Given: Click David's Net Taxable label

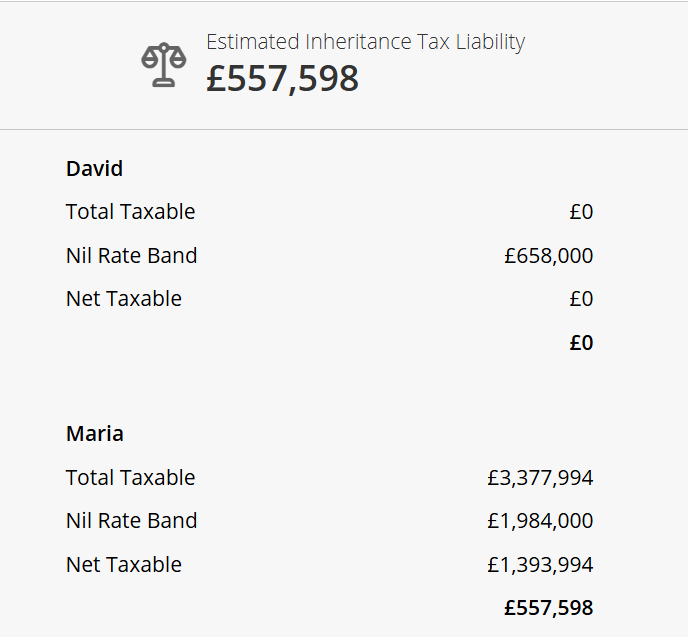Looking at the screenshot, I should point(124,299).
